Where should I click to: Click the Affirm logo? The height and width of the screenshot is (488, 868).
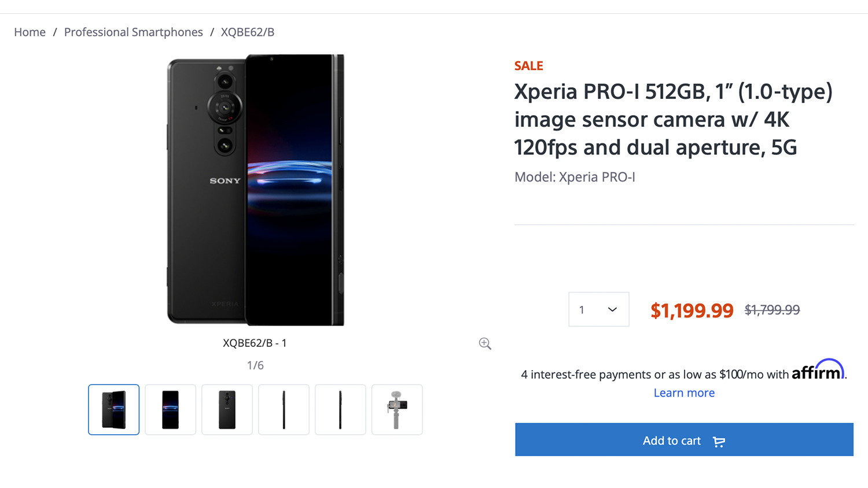click(818, 371)
